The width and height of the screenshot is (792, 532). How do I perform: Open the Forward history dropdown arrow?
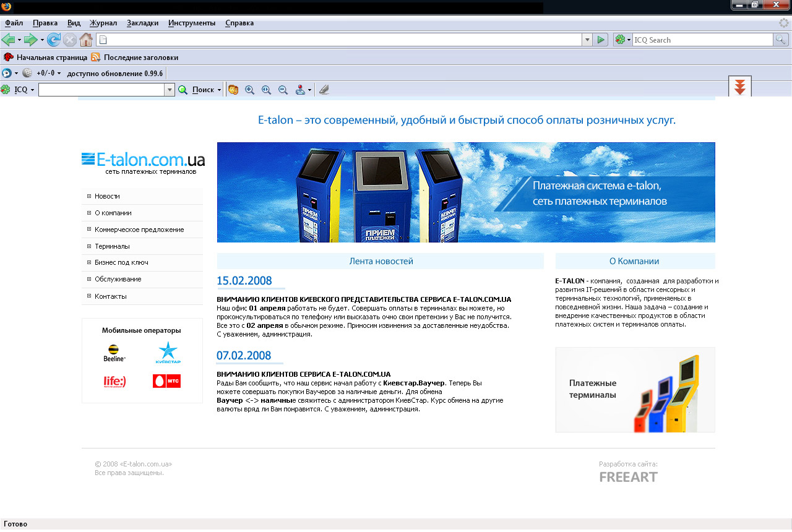[x=42, y=40]
